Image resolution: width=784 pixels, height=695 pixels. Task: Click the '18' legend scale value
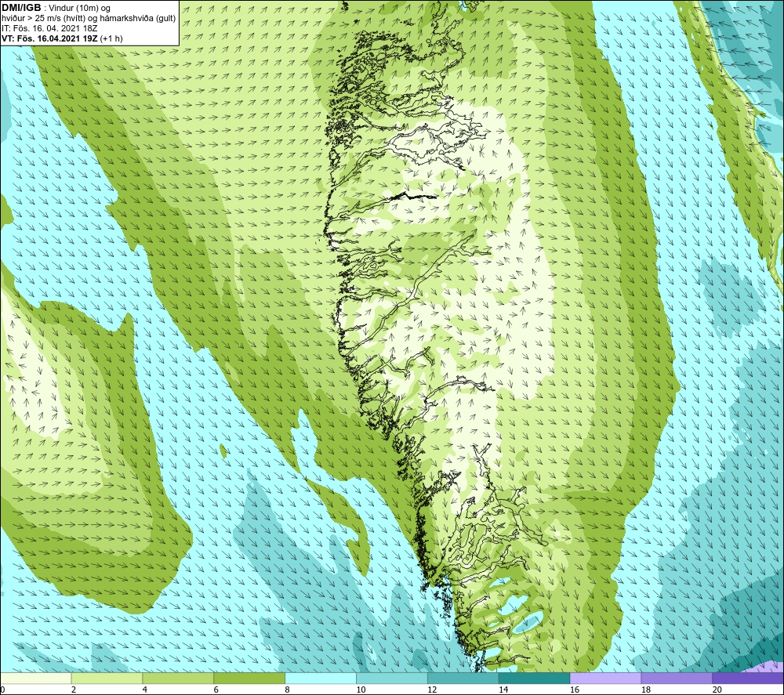coord(645,690)
